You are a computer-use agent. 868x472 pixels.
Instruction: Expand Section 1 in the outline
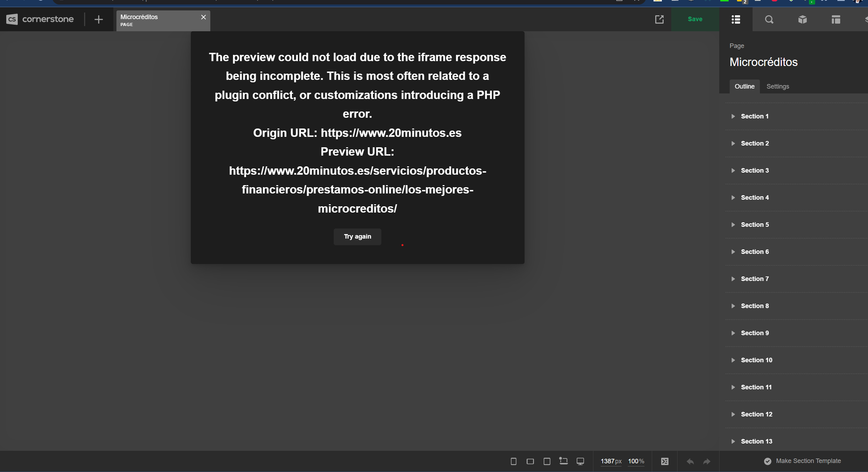click(733, 116)
